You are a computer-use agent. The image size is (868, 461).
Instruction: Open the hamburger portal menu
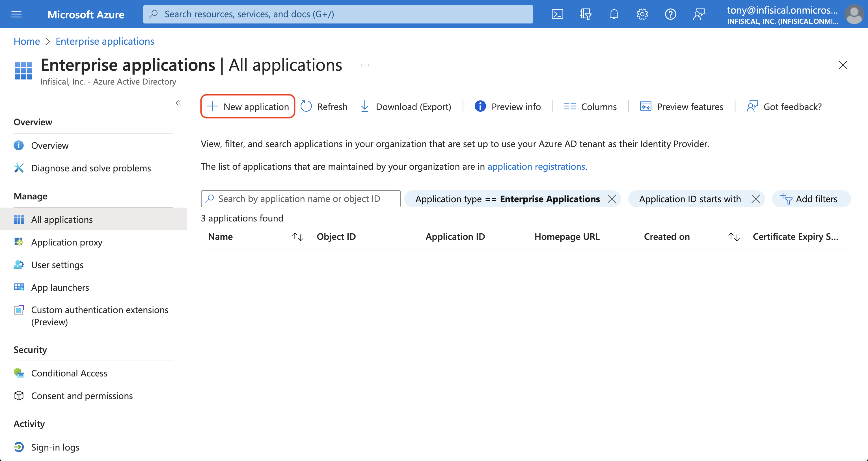tap(16, 14)
